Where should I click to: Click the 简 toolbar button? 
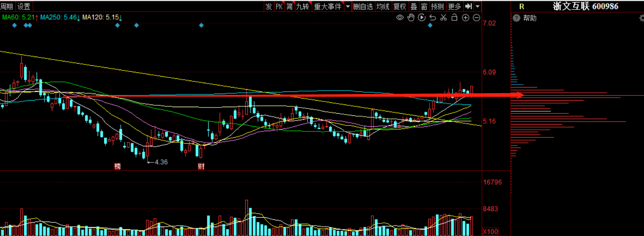(289, 6)
